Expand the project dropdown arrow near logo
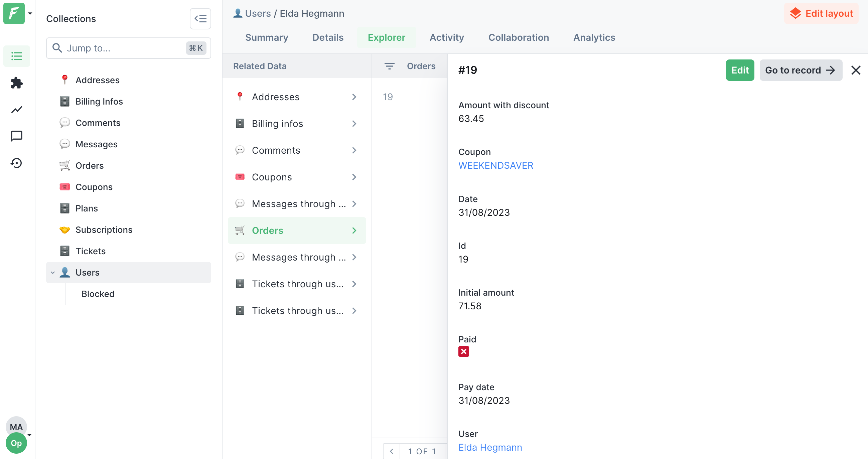 (30, 13)
